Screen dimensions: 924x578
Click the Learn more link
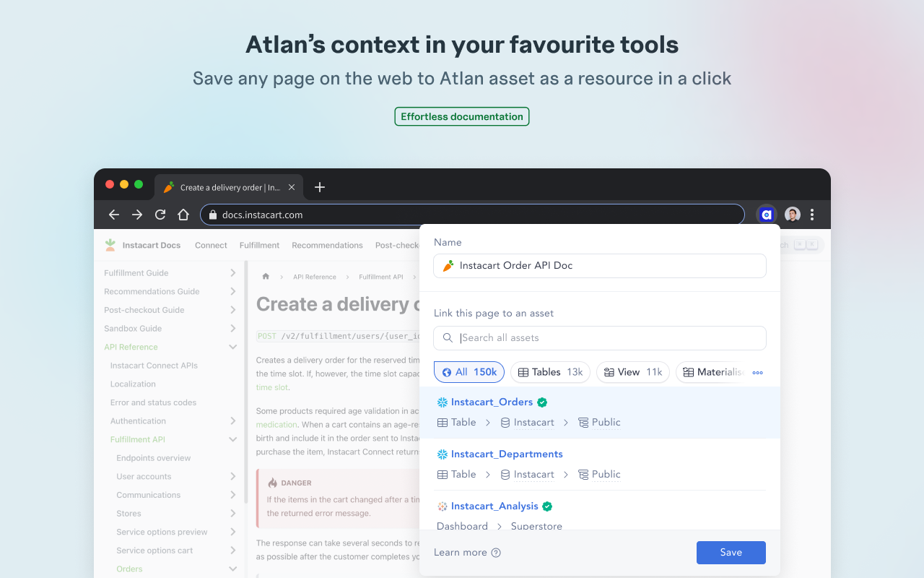461,553
